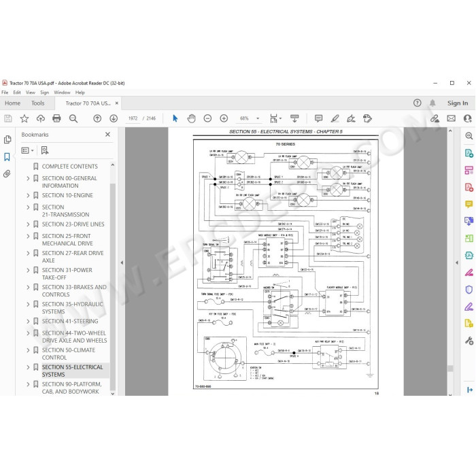Collapse the left navigation pane arrow
476x476 pixels.
coord(122,263)
